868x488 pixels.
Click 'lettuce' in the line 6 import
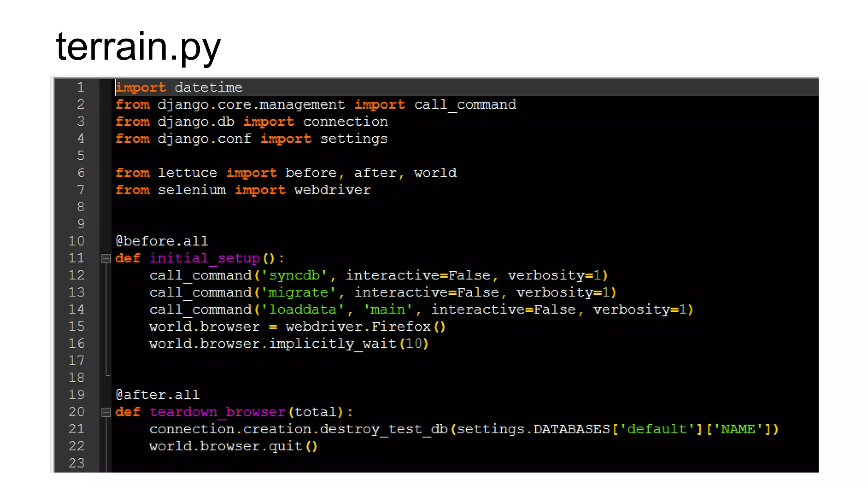[187, 173]
